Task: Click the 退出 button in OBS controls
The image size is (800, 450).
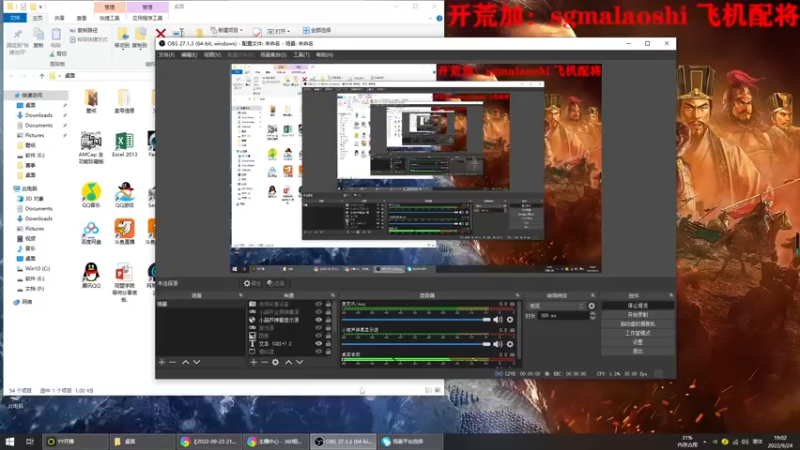Action: point(638,351)
